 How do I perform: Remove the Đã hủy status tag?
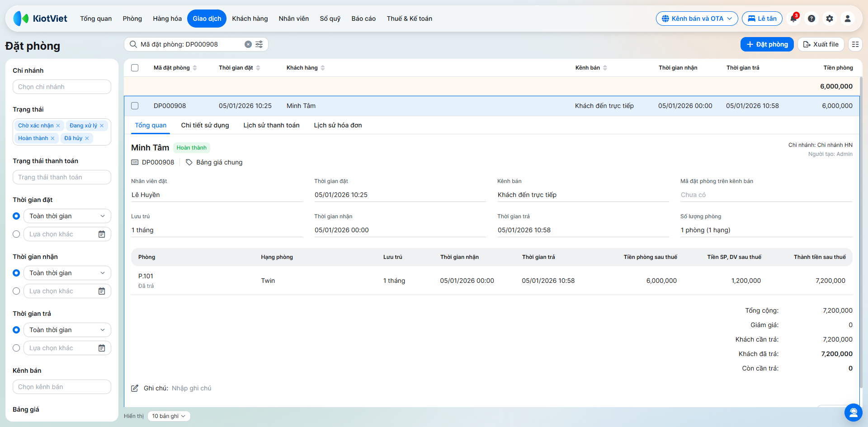[x=87, y=138]
